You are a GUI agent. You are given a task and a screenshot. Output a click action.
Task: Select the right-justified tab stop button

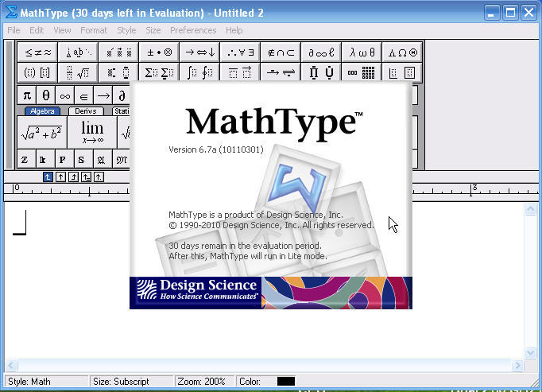(x=73, y=177)
